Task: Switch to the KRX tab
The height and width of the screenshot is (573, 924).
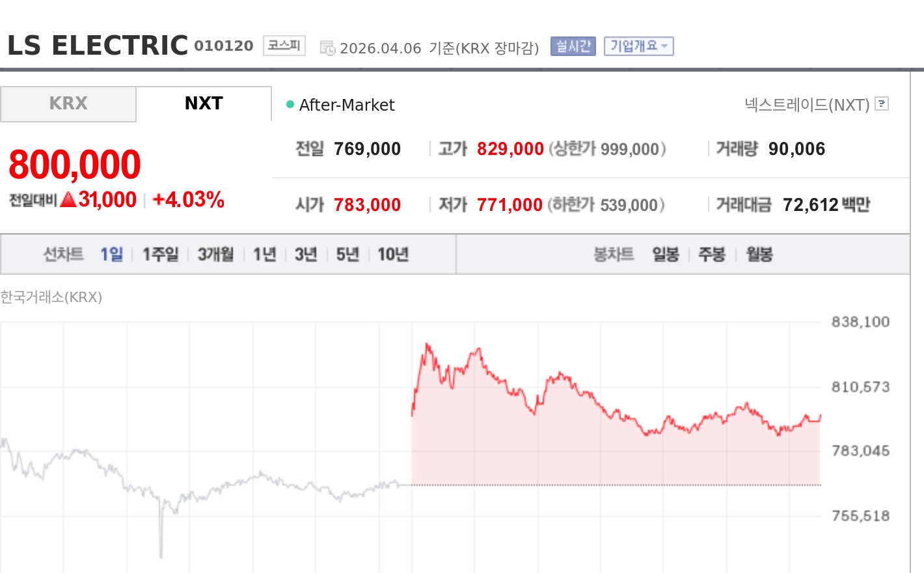Action: [x=67, y=103]
